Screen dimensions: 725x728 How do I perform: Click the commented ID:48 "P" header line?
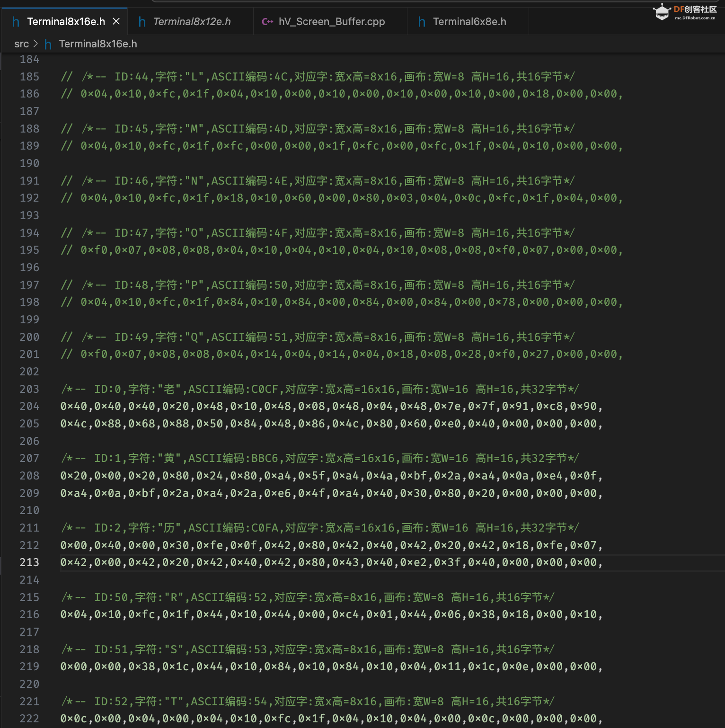point(318,285)
